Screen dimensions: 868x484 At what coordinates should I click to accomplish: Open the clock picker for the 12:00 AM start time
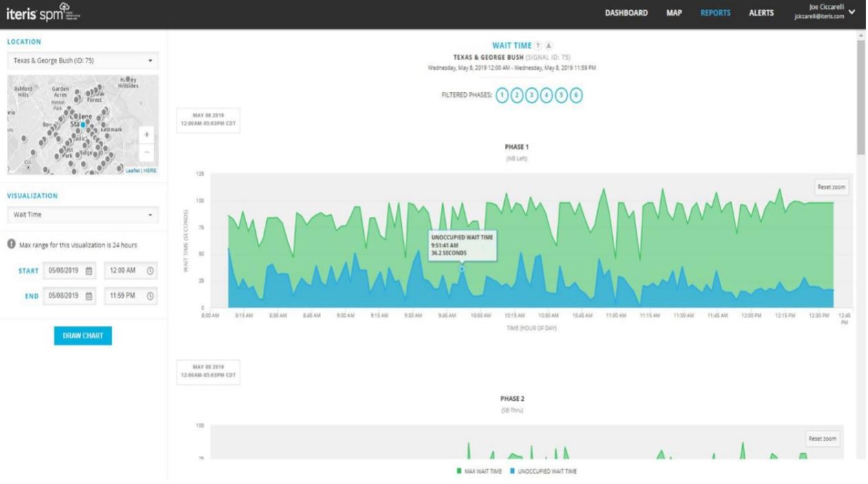pos(150,271)
